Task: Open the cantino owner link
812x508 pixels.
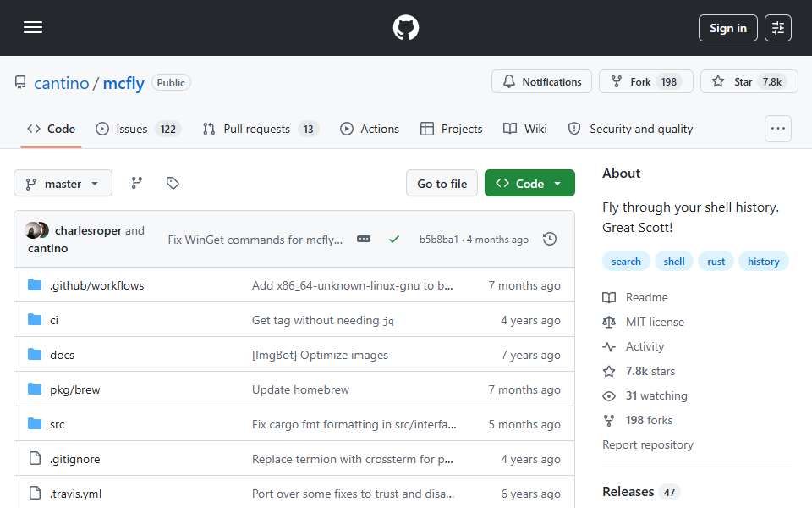Action: click(x=61, y=83)
